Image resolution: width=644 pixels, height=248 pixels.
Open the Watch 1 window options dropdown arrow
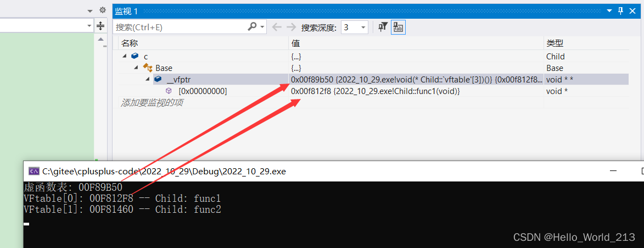coord(609,11)
